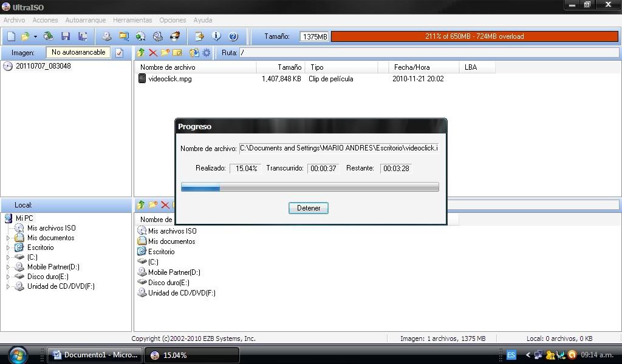The width and height of the screenshot is (622, 364).
Task: Click the Tamaño column header
Action: click(281, 67)
